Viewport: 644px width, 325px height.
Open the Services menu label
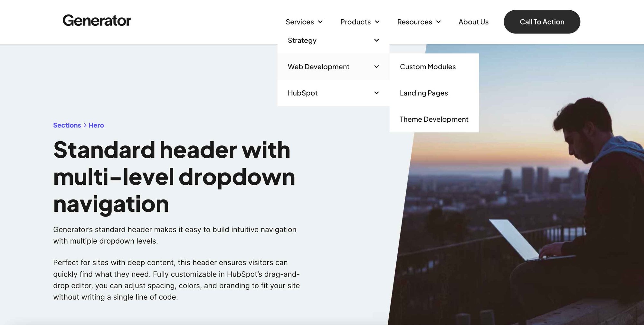299,22
